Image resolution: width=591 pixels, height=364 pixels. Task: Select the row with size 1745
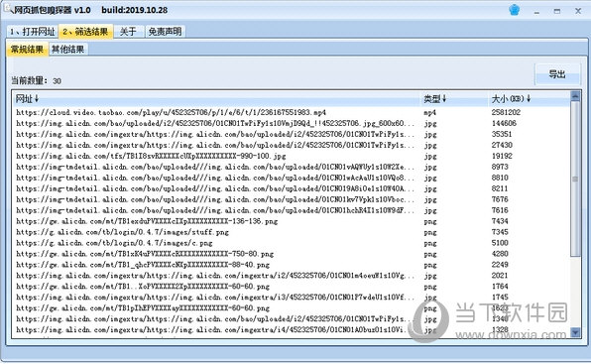click(x=292, y=298)
